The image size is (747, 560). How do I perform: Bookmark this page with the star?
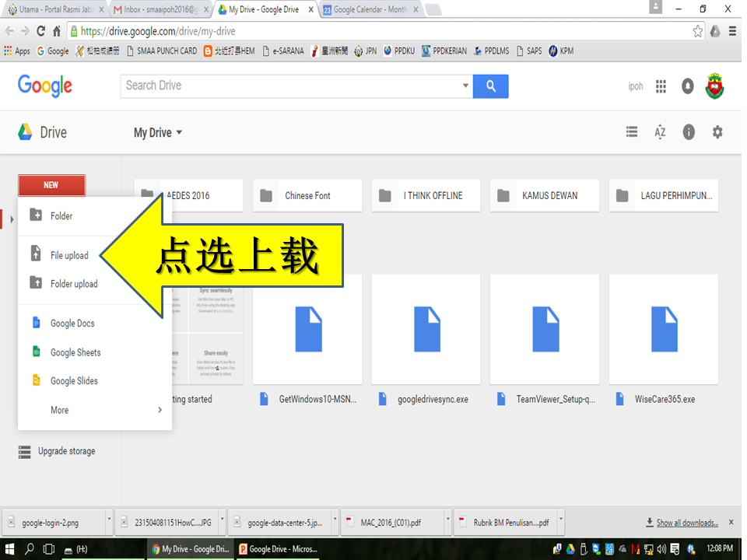coord(697,31)
